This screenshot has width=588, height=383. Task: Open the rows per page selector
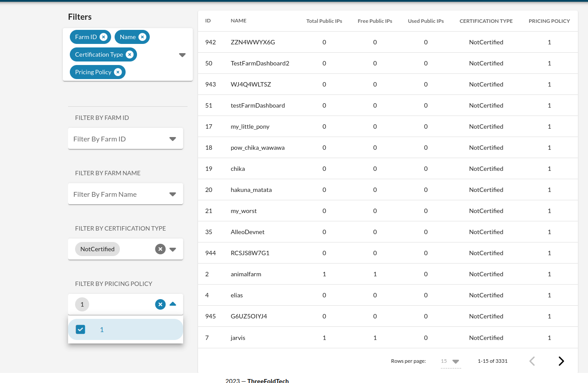(451, 361)
